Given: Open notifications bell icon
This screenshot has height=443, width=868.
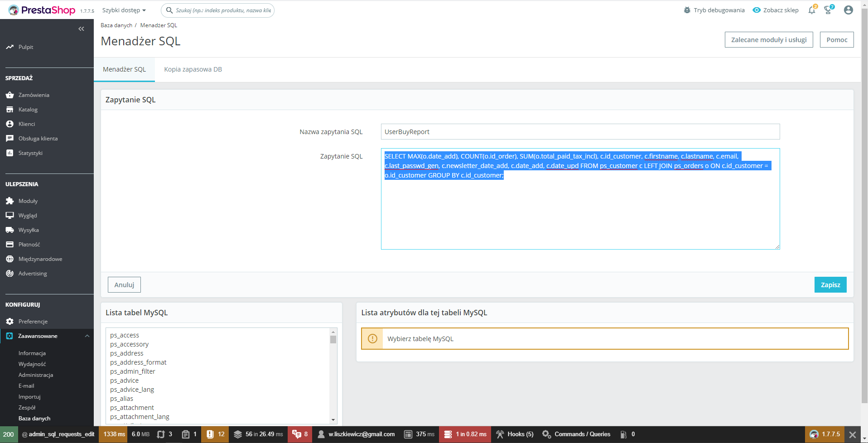Looking at the screenshot, I should click(x=812, y=10).
